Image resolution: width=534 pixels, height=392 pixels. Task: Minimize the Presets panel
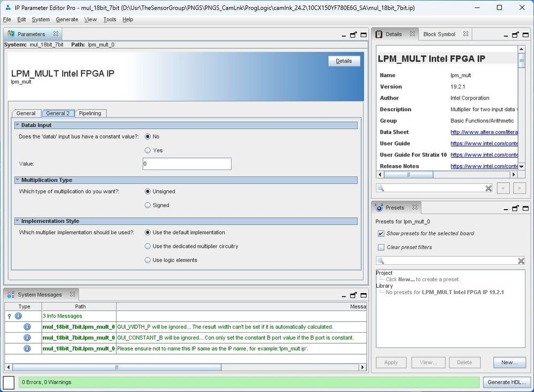tap(506, 209)
